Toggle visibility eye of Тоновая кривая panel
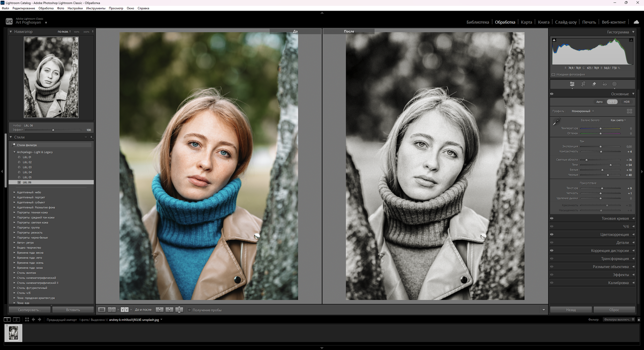The image size is (644, 350). tap(552, 219)
